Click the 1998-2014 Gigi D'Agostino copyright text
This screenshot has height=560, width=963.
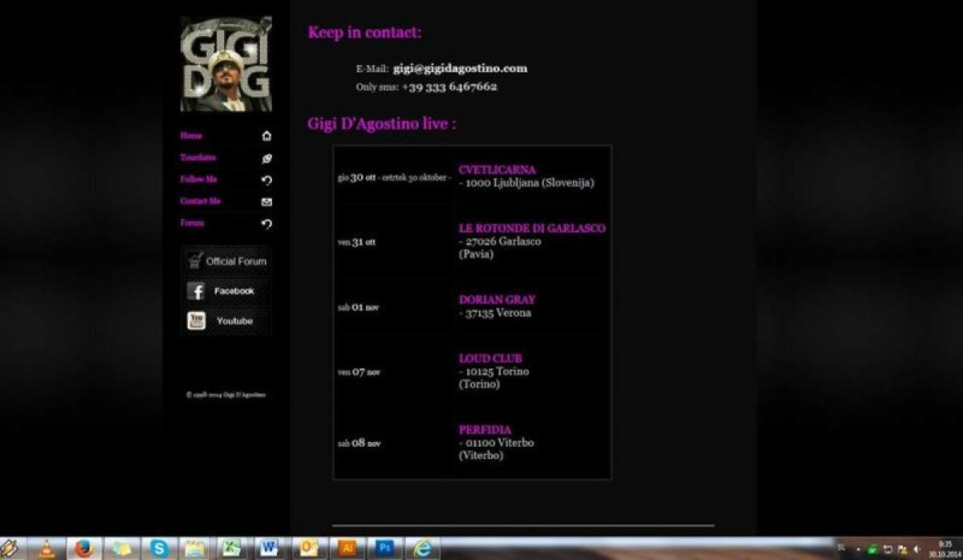pos(226,395)
